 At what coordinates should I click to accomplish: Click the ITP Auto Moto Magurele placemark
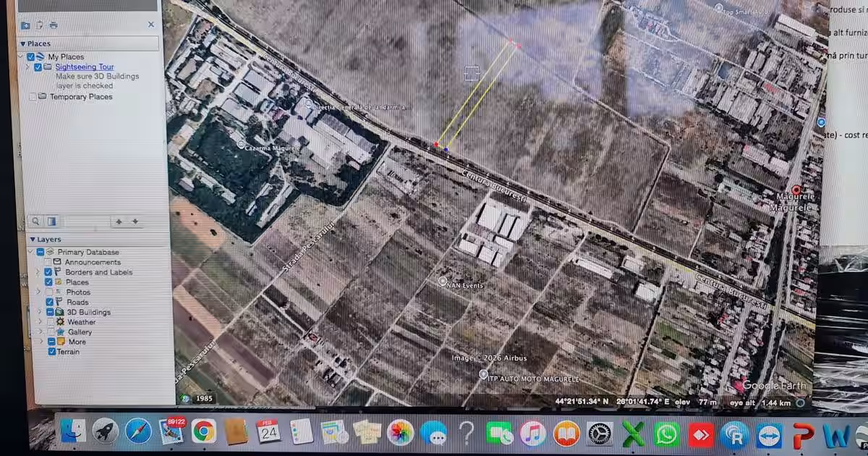tap(483, 374)
